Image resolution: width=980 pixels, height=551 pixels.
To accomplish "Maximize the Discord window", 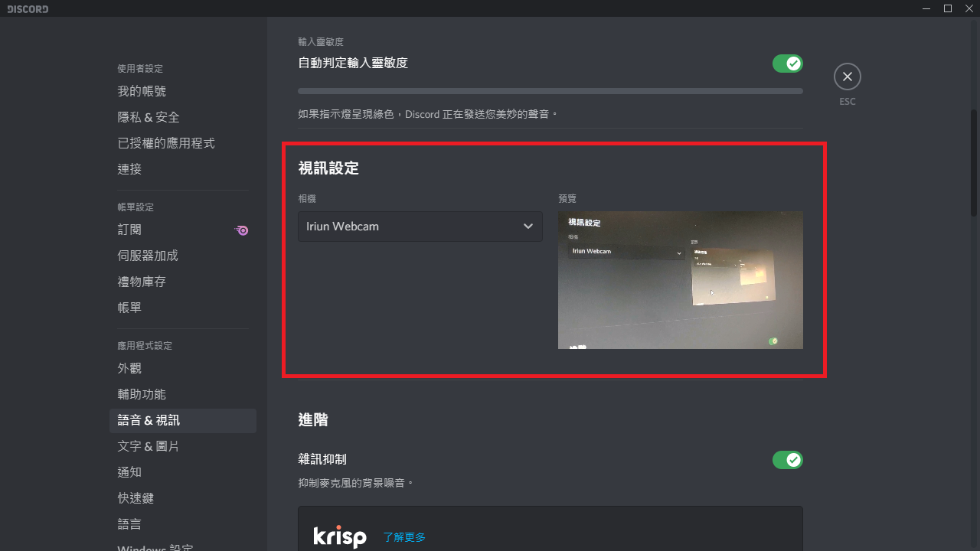I will click(x=948, y=8).
